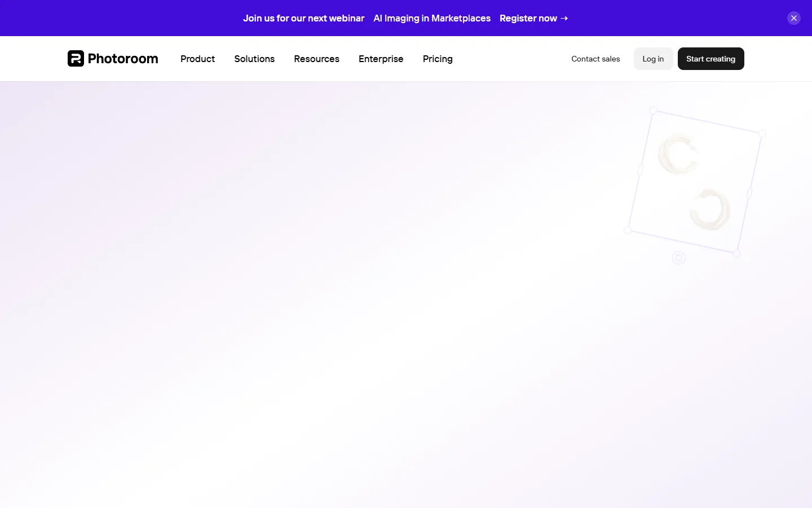Viewport: 812px width, 508px height.
Task: Select Pricing in the navigation bar
Action: pos(438,59)
